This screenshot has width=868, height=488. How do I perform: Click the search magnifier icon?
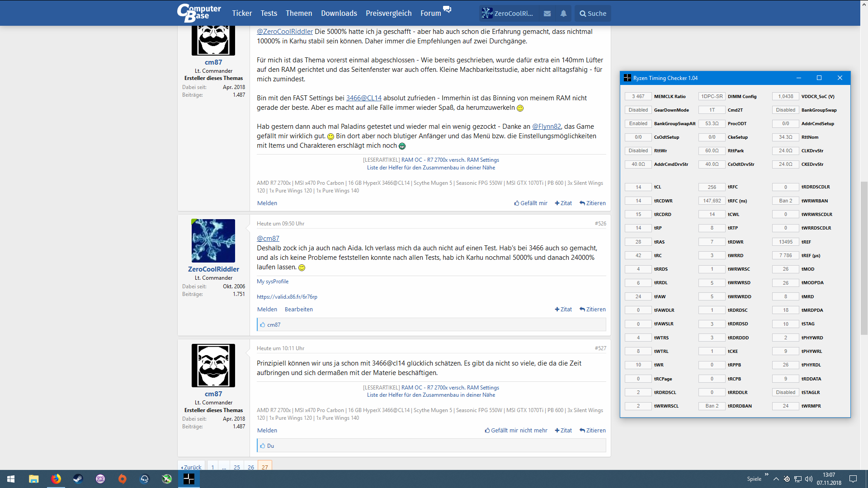[x=582, y=14]
